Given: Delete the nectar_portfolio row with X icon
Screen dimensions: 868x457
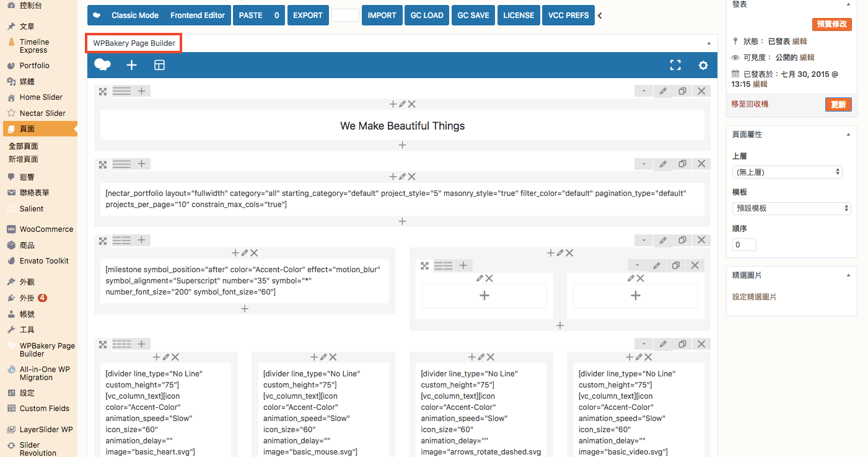Looking at the screenshot, I should pos(701,164).
